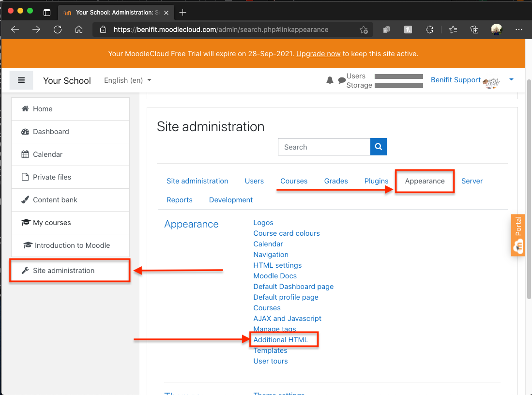The width and height of the screenshot is (532, 395).
Task: Open the browser profile avatar
Action: tap(496, 30)
